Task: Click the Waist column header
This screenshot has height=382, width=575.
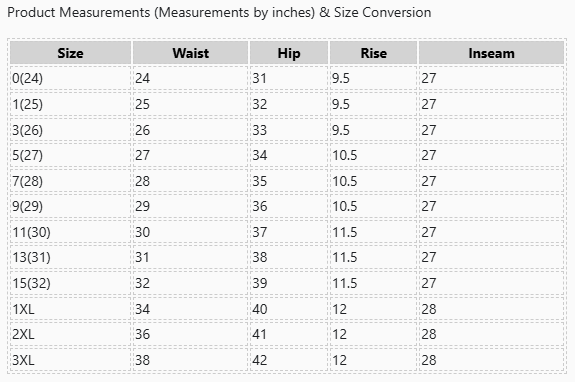Action: point(190,53)
